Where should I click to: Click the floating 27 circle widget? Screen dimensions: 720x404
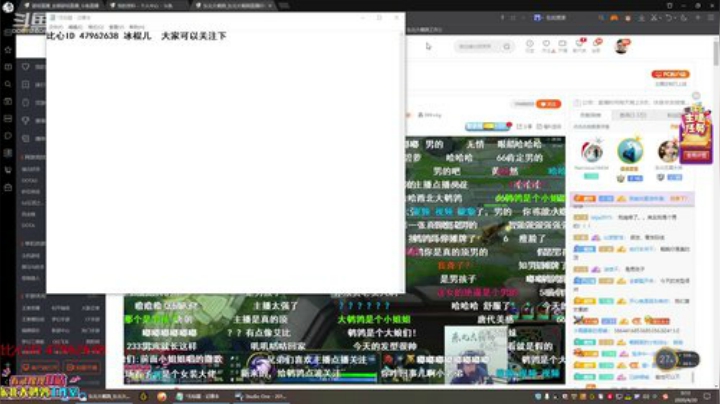pos(667,359)
